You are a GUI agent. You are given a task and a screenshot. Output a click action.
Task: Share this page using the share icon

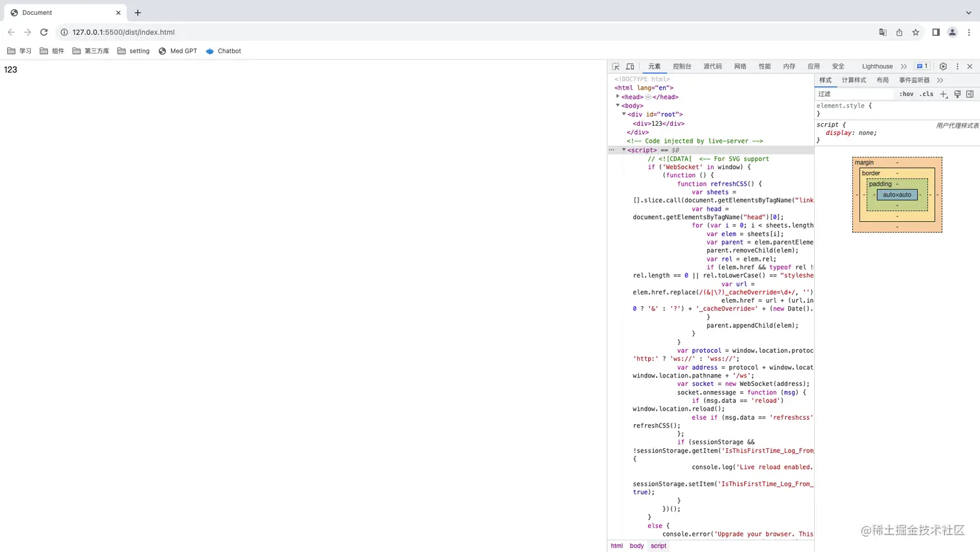pos(900,32)
